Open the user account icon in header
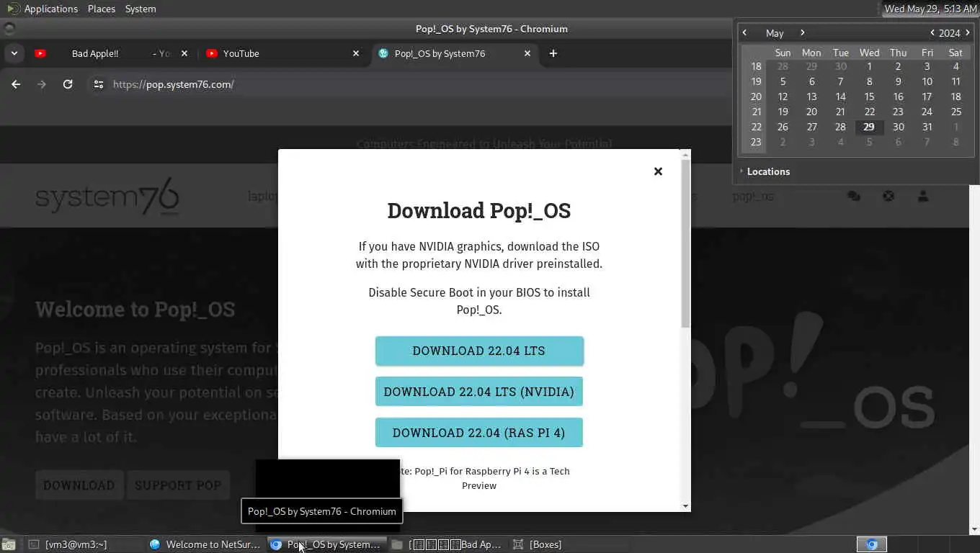 923,196
